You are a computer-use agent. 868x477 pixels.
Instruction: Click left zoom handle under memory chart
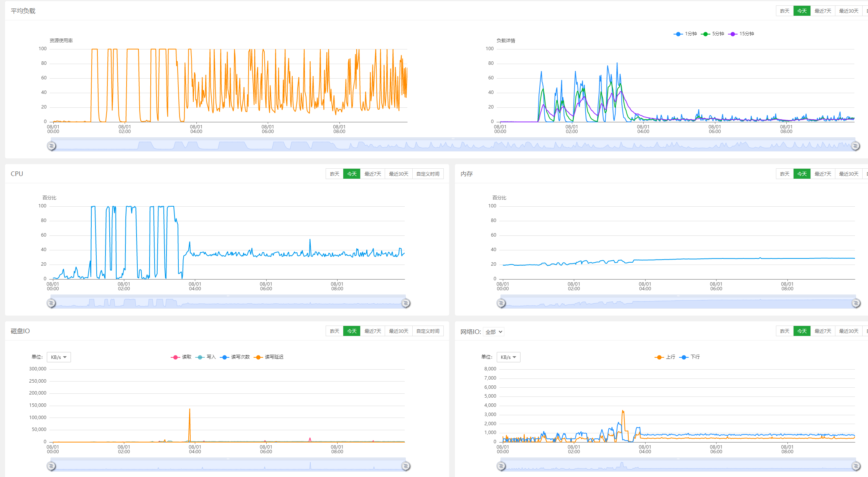click(501, 303)
